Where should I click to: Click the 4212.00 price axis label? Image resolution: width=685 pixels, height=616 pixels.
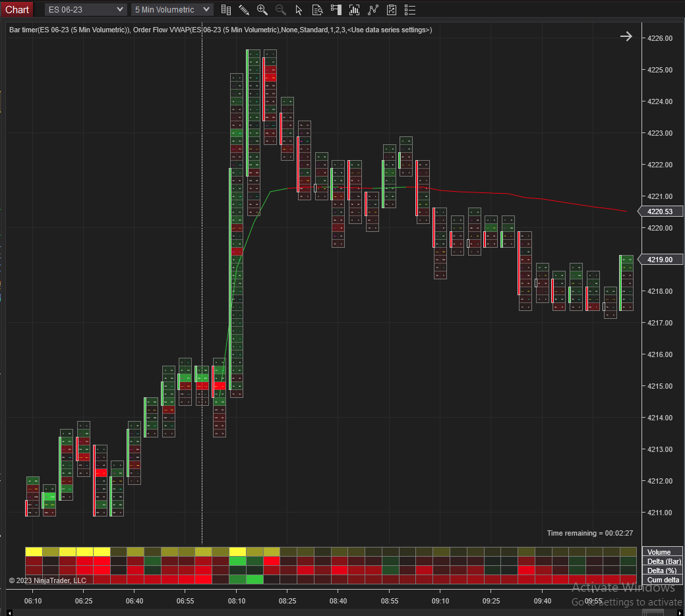pos(660,481)
